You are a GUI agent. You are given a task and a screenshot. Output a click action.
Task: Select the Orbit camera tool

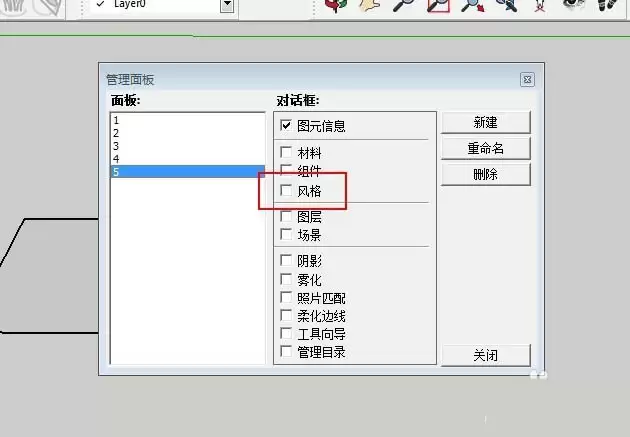pyautogui.click(x=335, y=5)
